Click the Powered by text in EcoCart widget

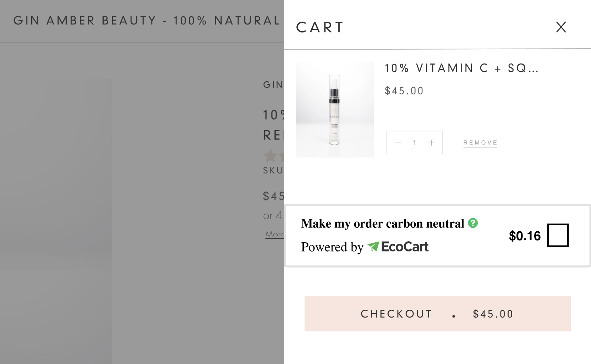pyautogui.click(x=332, y=247)
